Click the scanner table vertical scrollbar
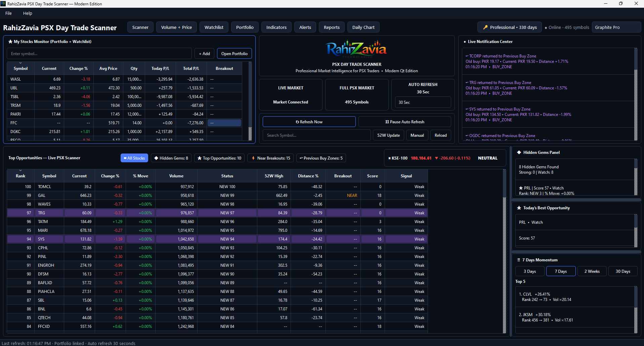This screenshot has height=346, width=644. [x=504, y=251]
